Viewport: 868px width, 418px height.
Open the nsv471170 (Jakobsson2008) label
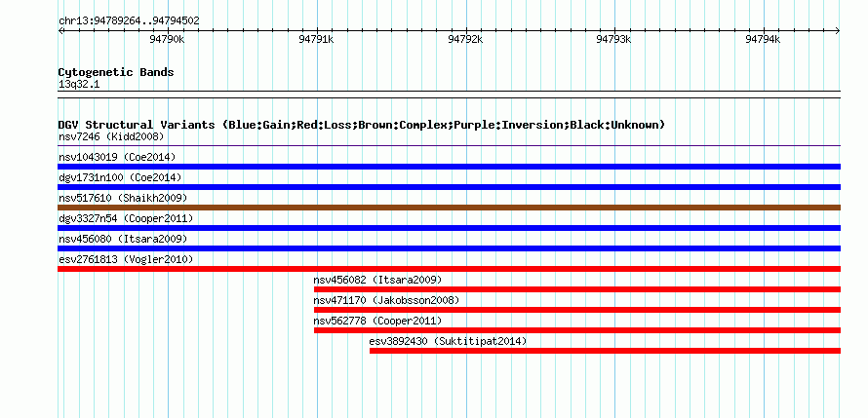click(386, 300)
